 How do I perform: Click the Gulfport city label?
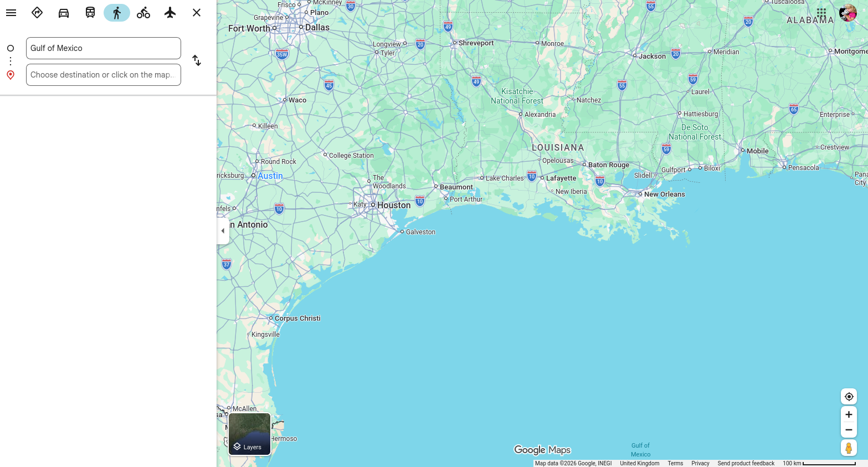click(674, 170)
